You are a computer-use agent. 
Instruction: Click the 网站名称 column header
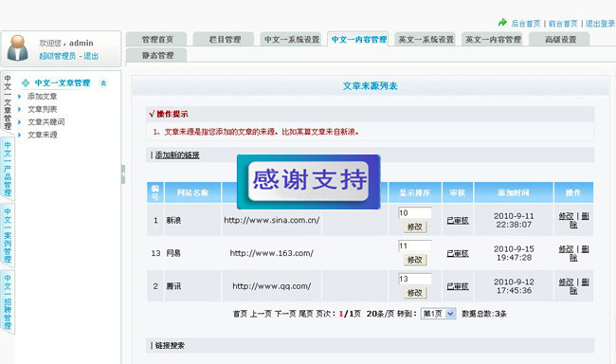coord(193,192)
